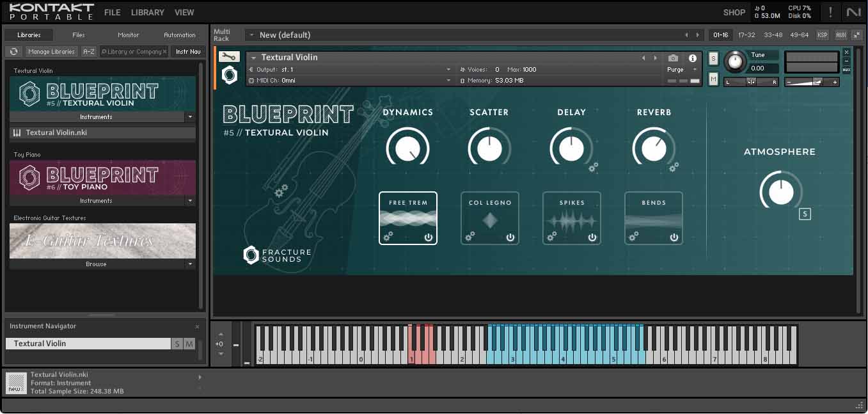This screenshot has width=868, height=414.
Task: Click the gear icon on violin illustration
Action: [x=280, y=191]
